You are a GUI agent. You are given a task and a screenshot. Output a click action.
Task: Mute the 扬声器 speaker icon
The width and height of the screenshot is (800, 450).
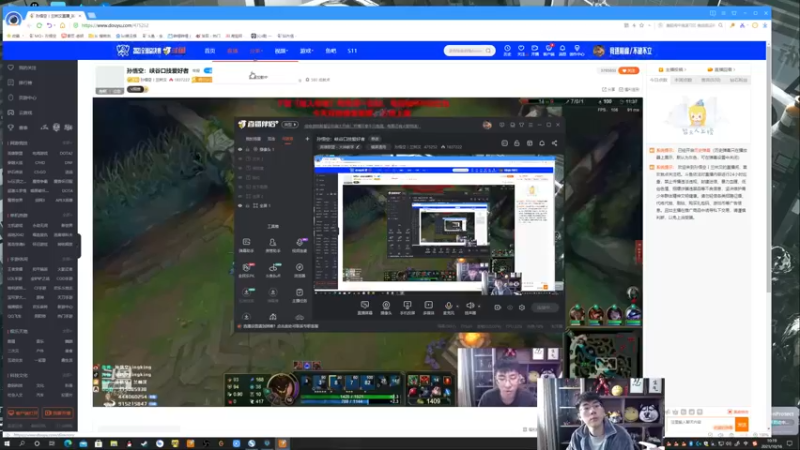coord(470,305)
